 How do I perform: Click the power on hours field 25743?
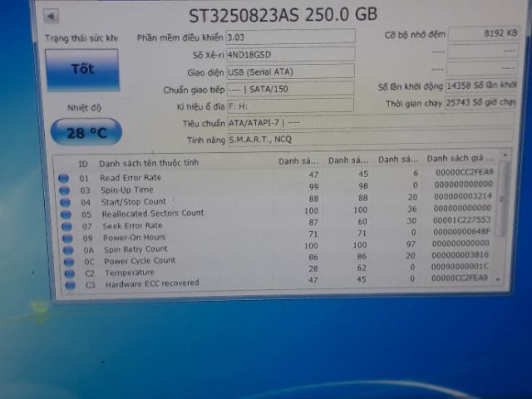pyautogui.click(x=480, y=102)
